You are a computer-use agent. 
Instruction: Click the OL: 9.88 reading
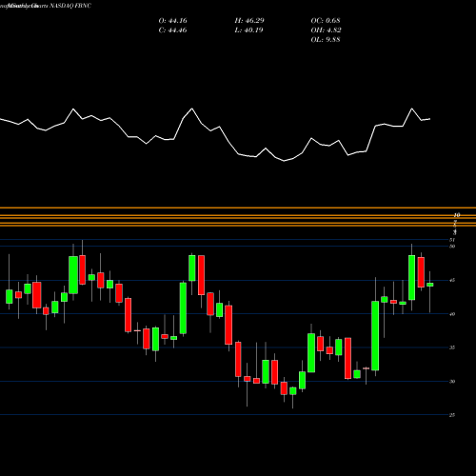click(326, 40)
